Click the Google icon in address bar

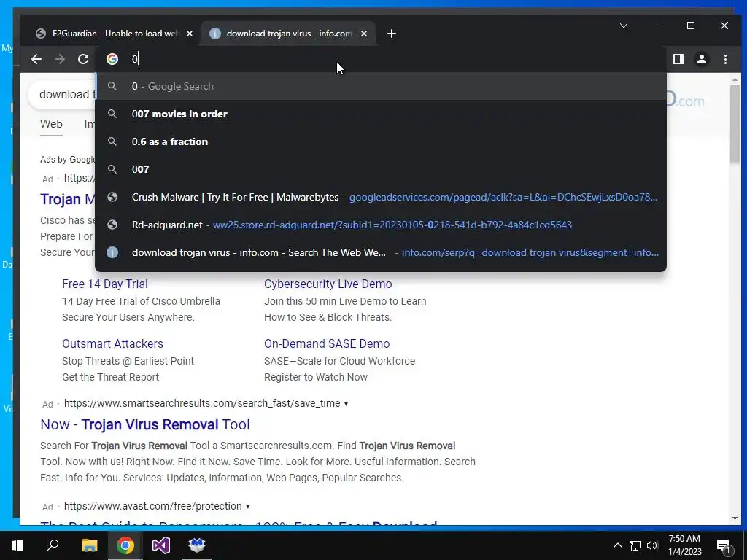coord(112,59)
